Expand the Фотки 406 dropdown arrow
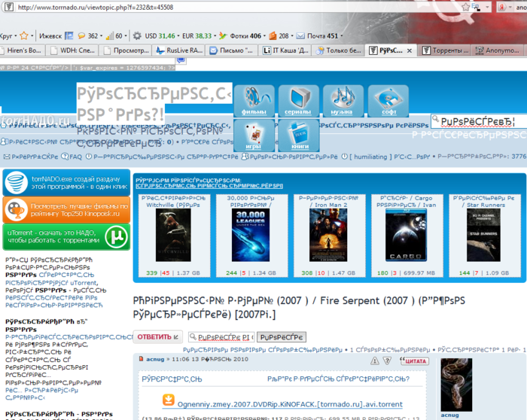 264,35
